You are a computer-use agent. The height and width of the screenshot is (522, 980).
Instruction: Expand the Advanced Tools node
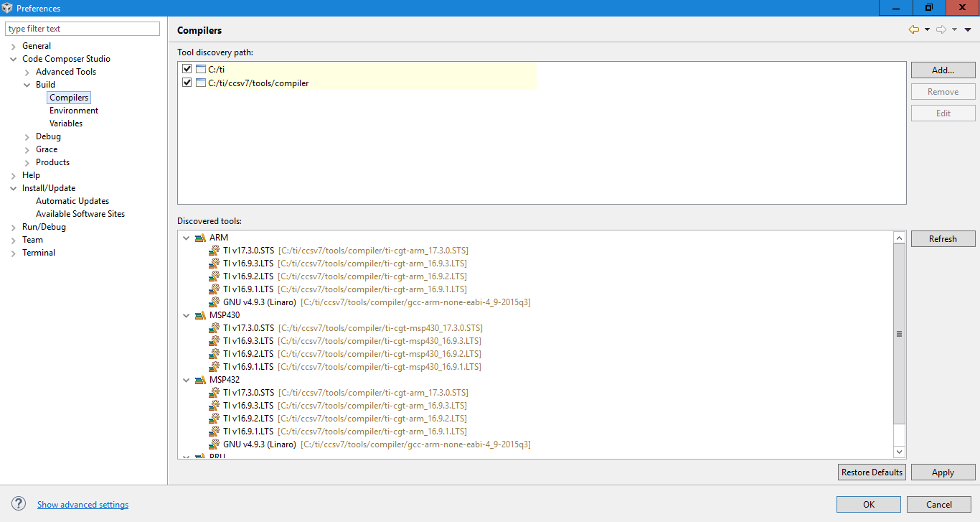click(27, 72)
